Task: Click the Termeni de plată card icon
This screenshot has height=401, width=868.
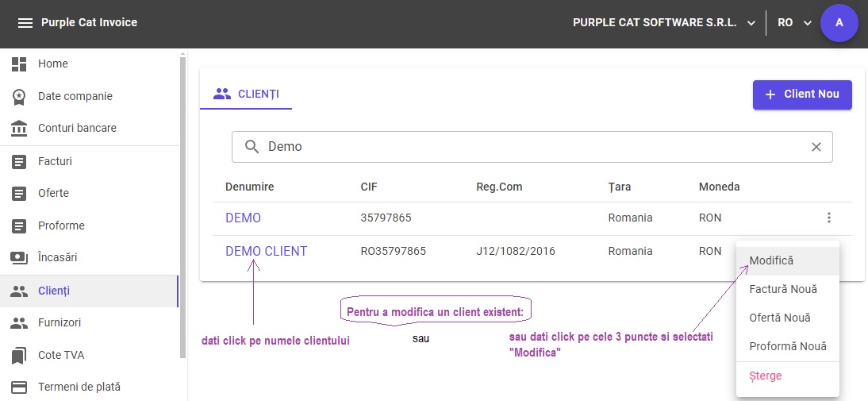Action: (x=19, y=387)
